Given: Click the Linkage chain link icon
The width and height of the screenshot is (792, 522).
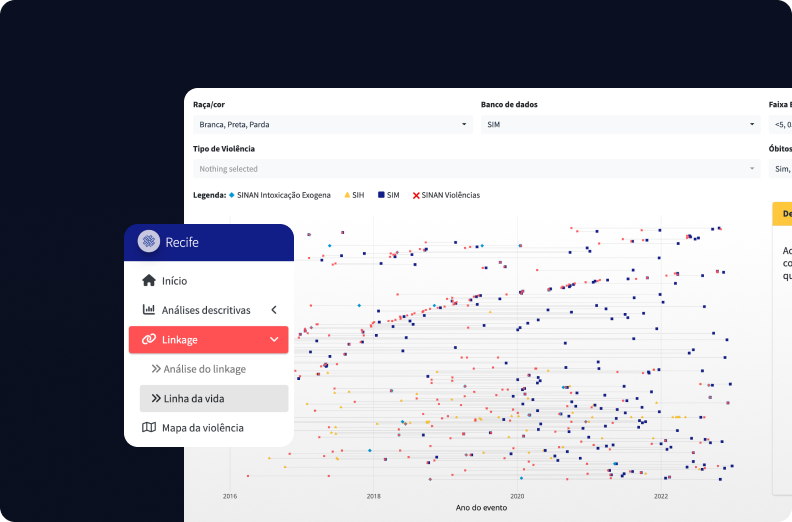Looking at the screenshot, I should [x=149, y=340].
